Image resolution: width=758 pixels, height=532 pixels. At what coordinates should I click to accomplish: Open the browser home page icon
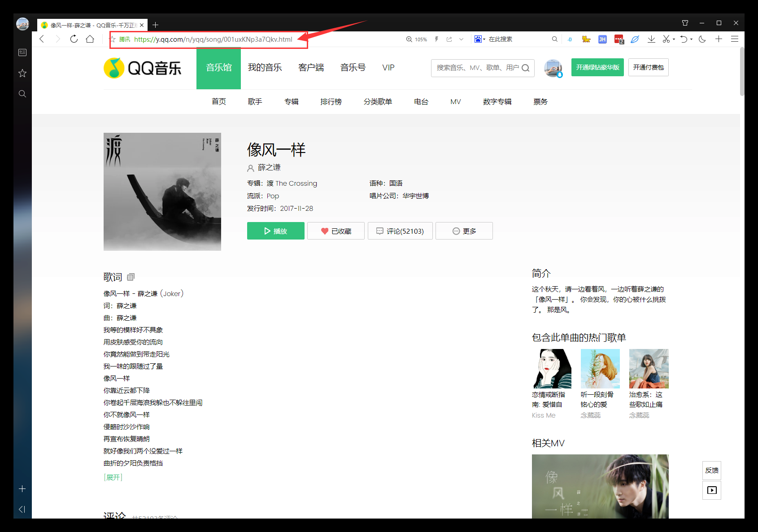tap(90, 39)
